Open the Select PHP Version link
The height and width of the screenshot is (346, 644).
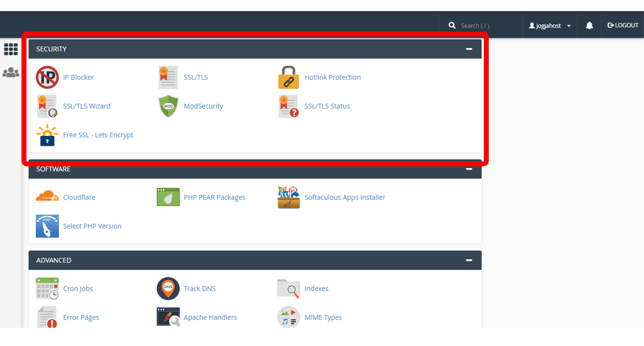pyautogui.click(x=92, y=226)
